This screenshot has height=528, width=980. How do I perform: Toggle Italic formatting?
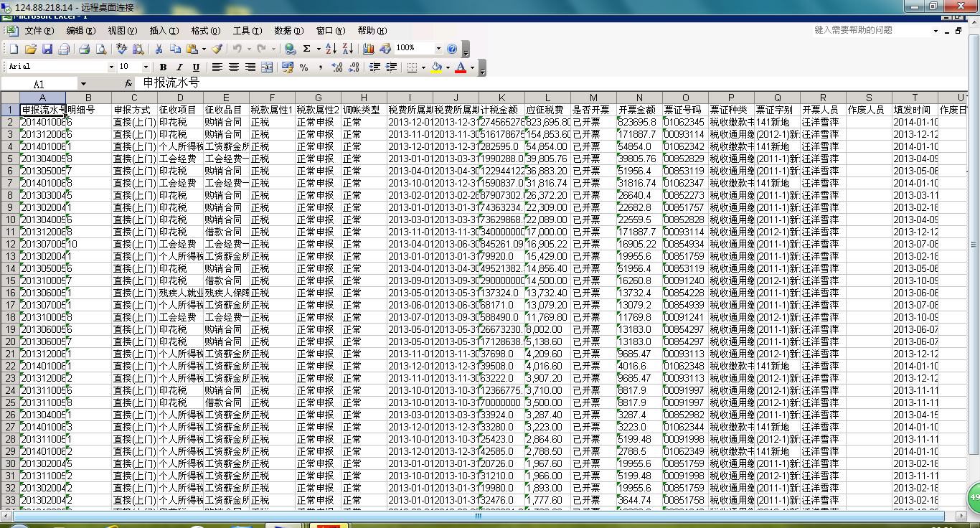tap(179, 67)
